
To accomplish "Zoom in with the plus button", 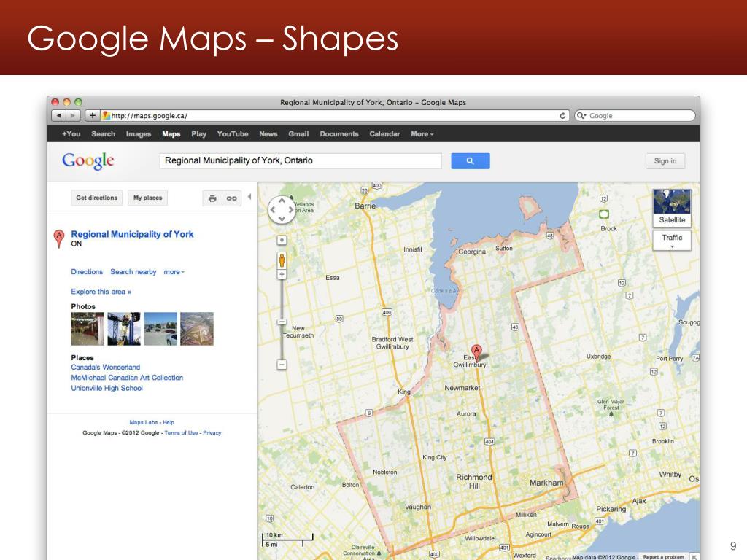I will point(282,274).
